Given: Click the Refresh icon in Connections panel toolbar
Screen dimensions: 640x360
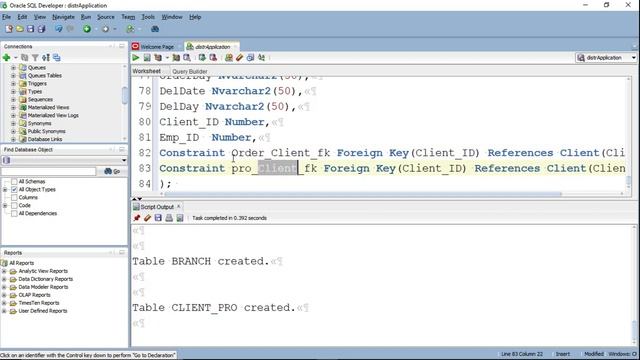Looking at the screenshot, I should 24,58.
